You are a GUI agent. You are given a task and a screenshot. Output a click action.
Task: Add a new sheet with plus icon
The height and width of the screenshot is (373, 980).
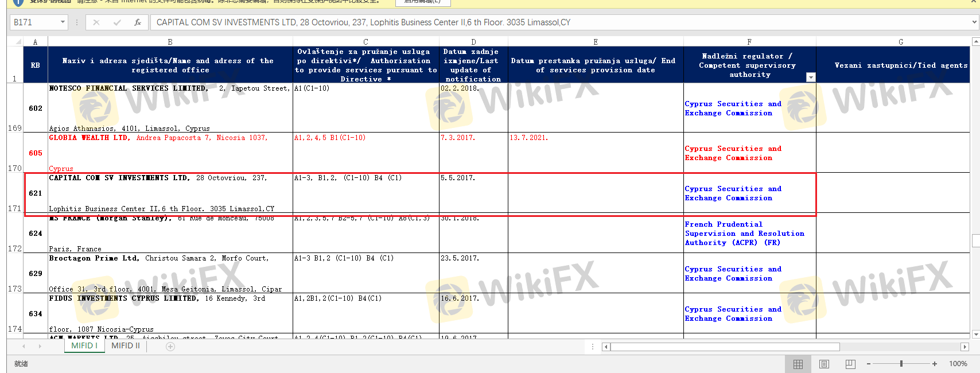pyautogui.click(x=170, y=346)
